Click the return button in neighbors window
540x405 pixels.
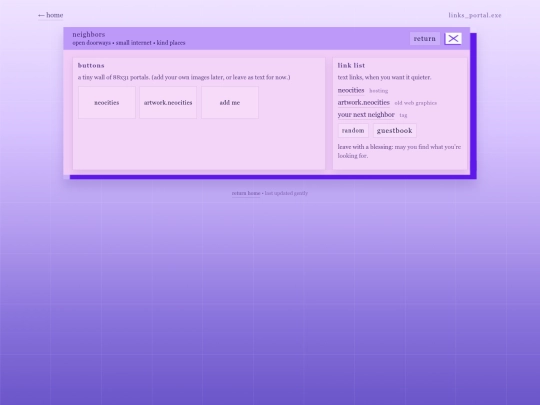click(425, 39)
